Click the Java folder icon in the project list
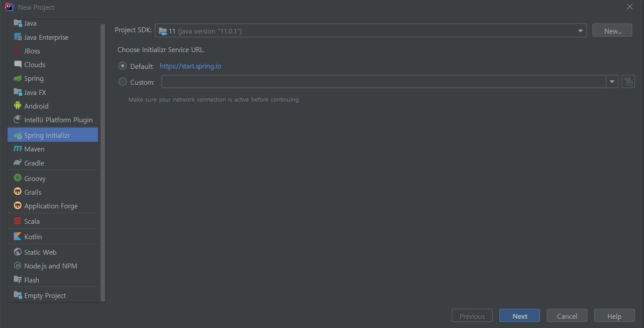The image size is (644, 328). click(x=18, y=23)
